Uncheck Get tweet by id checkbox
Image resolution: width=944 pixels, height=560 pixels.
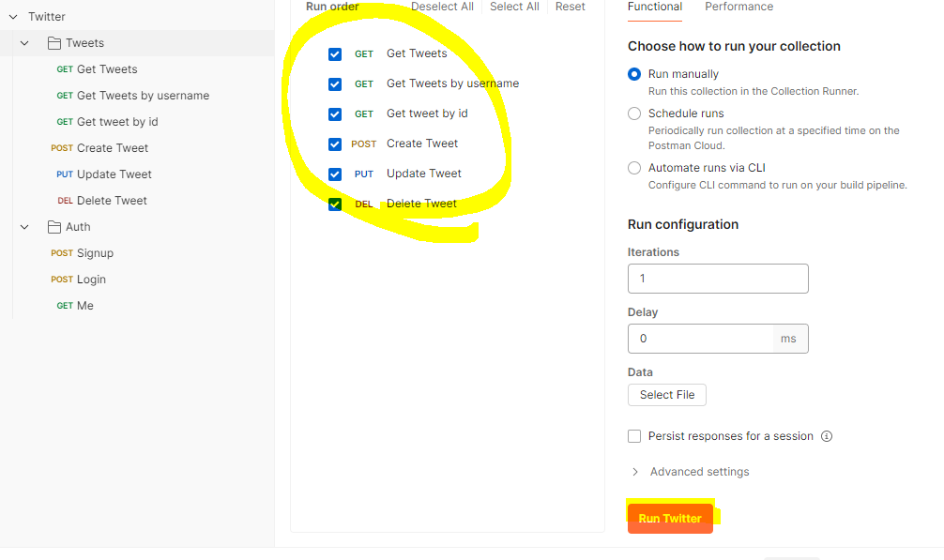coord(335,114)
